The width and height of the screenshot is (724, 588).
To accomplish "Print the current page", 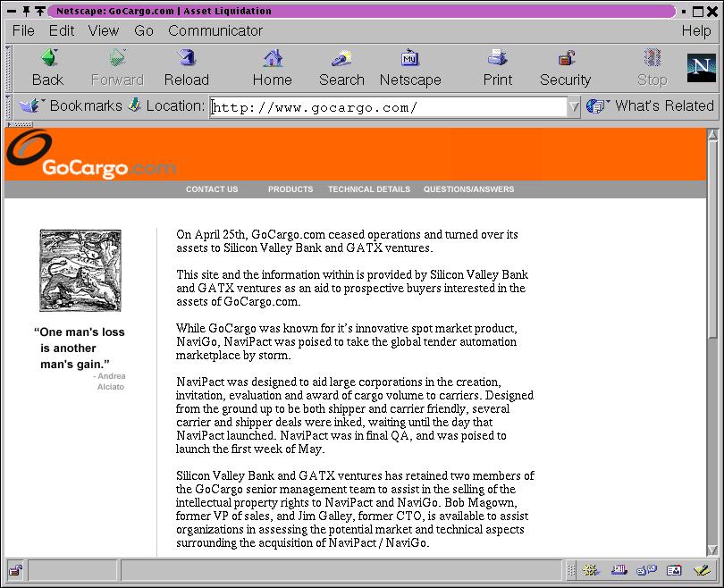I will pyautogui.click(x=497, y=68).
